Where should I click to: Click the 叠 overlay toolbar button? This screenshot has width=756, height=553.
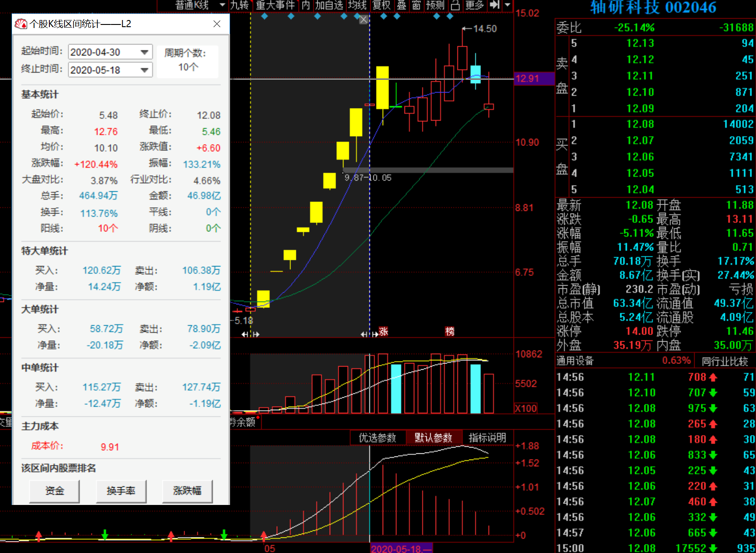point(402,5)
